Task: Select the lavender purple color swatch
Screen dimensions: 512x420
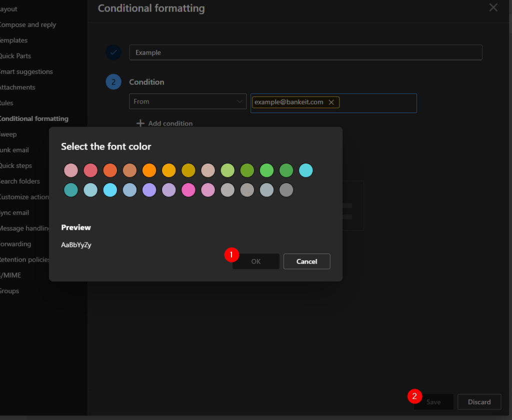Action: click(149, 190)
